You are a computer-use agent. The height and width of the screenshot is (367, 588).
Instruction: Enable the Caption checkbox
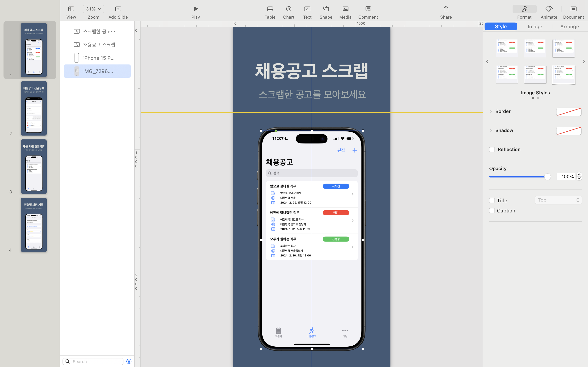tap(492, 211)
